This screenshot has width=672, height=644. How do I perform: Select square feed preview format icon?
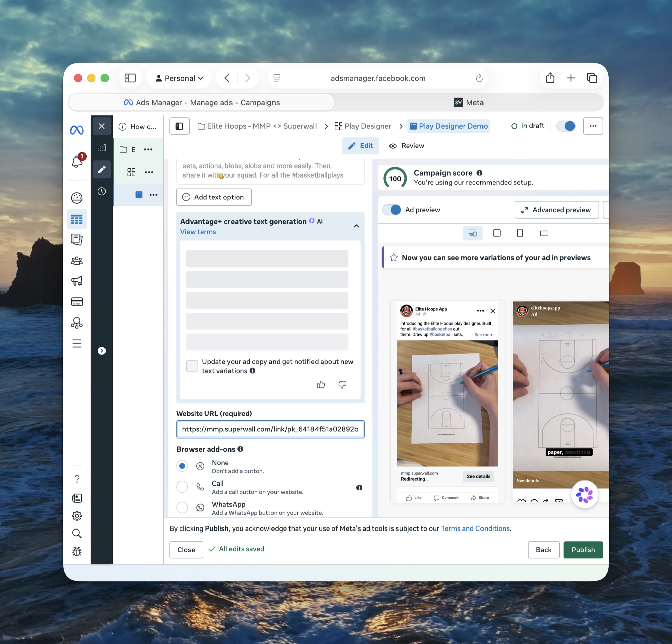click(497, 233)
